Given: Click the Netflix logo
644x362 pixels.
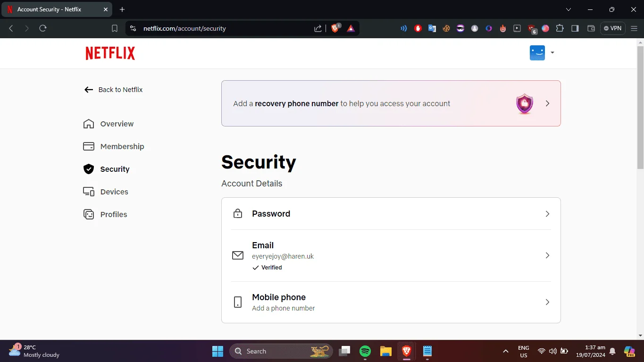Looking at the screenshot, I should 110,53.
